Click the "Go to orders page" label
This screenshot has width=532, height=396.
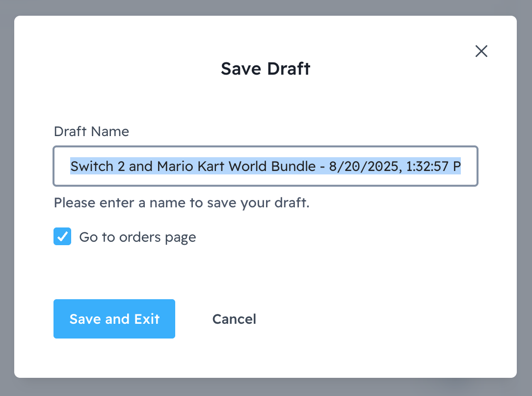coord(137,237)
